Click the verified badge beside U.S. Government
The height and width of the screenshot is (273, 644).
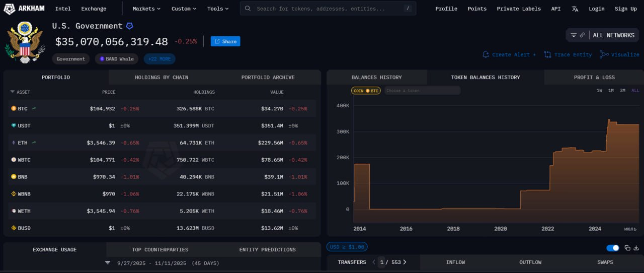coord(129,26)
